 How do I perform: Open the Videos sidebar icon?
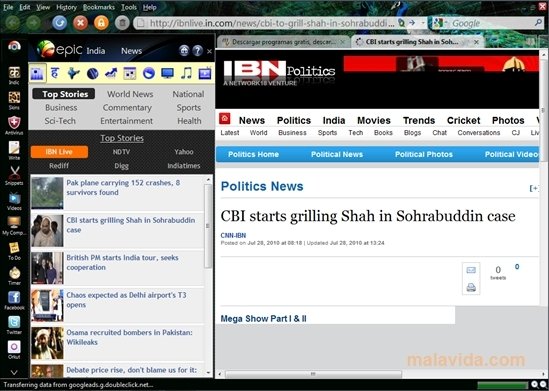pyautogui.click(x=14, y=201)
